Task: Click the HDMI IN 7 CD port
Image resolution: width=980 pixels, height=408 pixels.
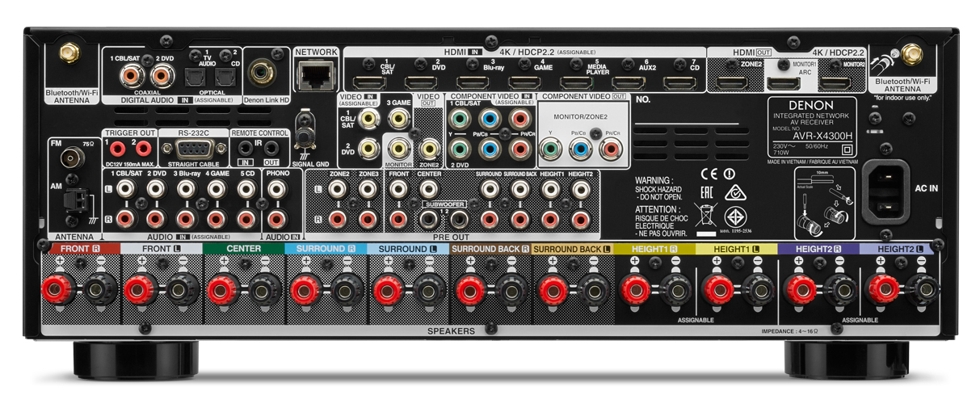Action: [680, 82]
